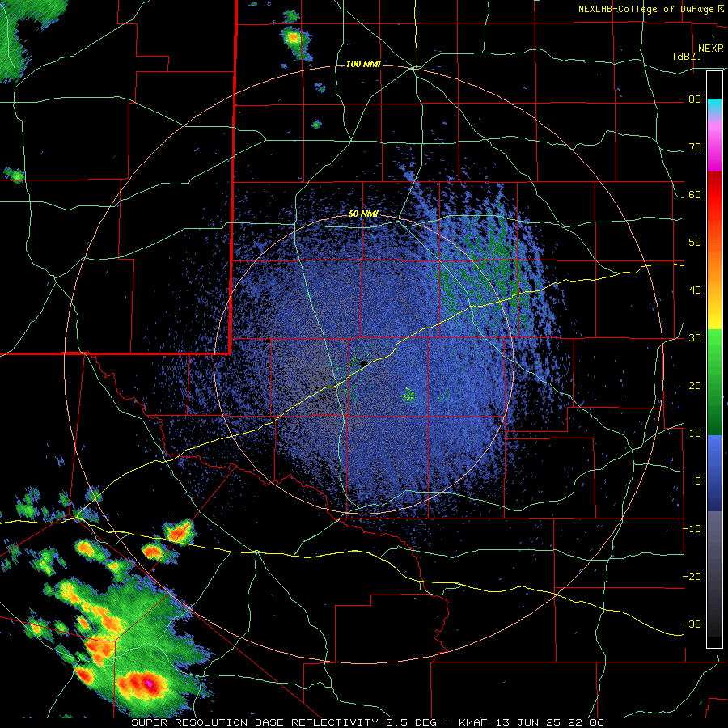The width and height of the screenshot is (728, 728).
Task: Click the positive 20 value on dBZ scale
Action: [695, 386]
